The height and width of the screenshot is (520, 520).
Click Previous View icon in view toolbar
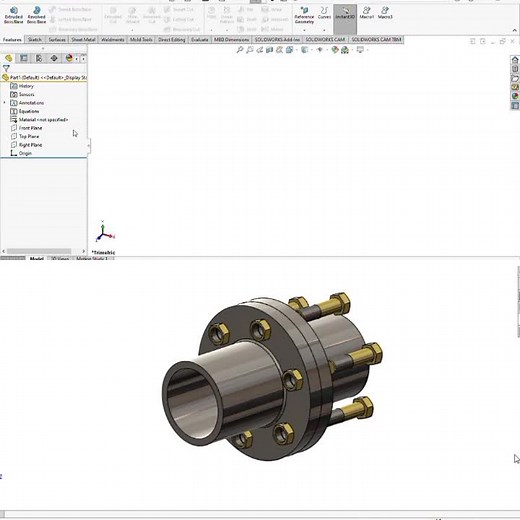point(260,50)
